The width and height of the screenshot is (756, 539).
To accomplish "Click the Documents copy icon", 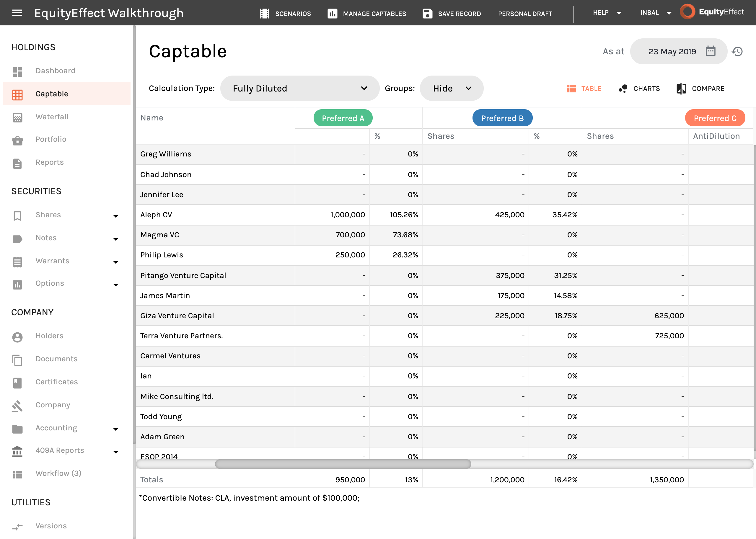I will click(17, 360).
